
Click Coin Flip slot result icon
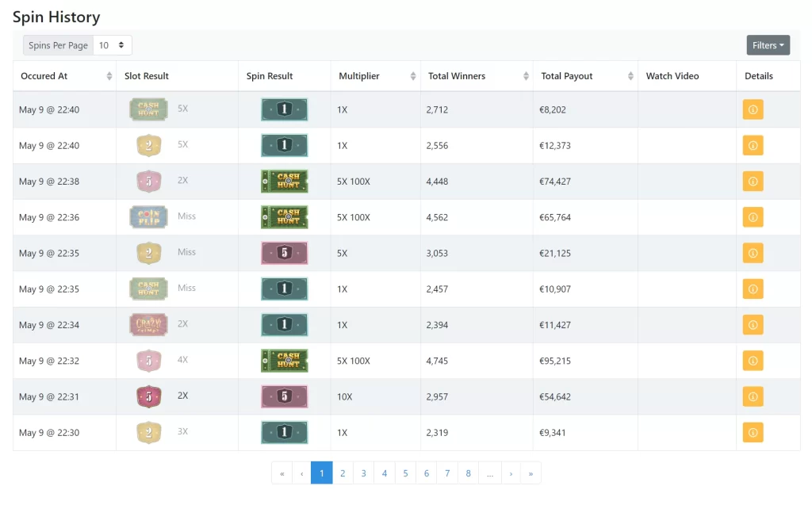pos(148,216)
